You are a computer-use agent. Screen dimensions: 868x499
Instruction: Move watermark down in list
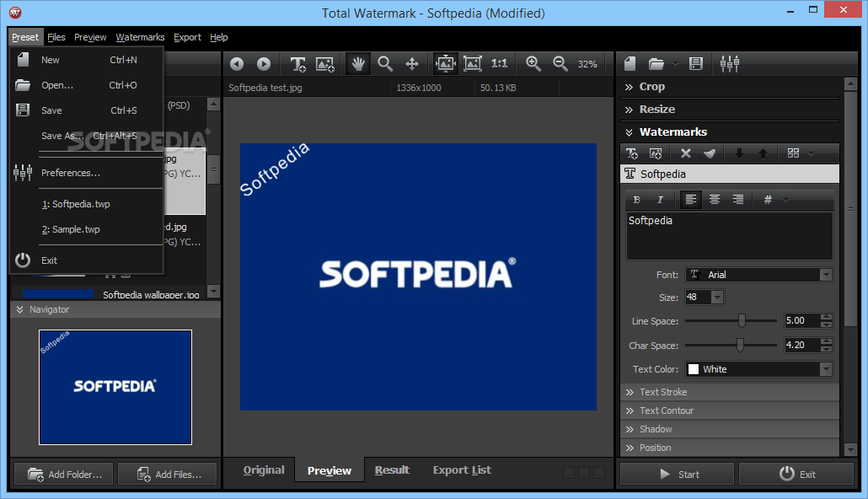point(739,153)
